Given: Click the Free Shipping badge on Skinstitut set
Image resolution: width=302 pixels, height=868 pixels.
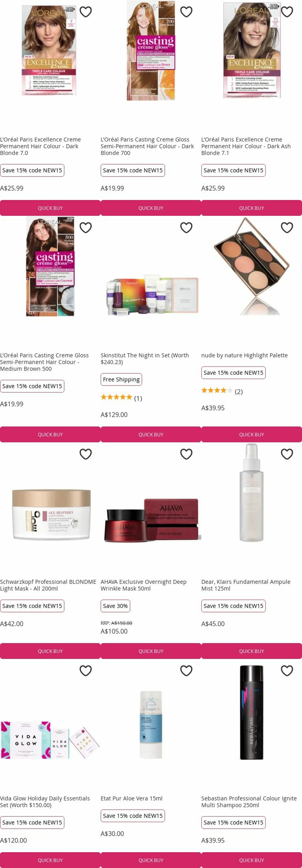Looking at the screenshot, I should click(121, 379).
